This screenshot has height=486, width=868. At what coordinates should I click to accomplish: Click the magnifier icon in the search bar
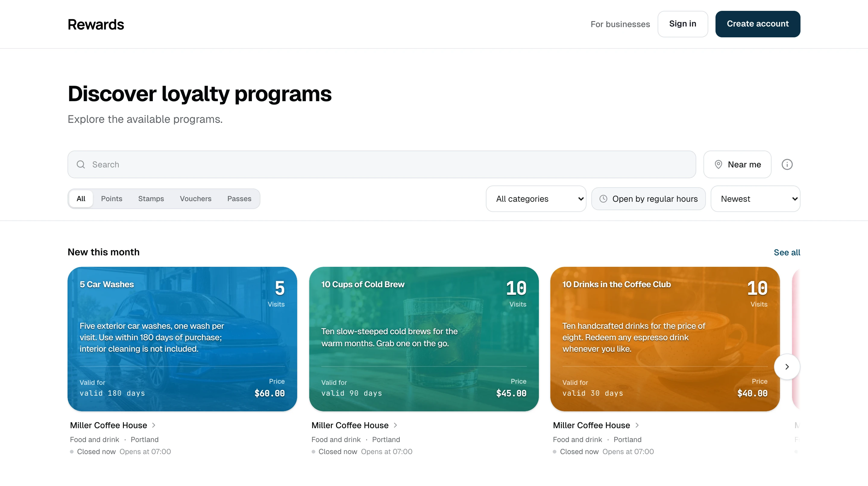(x=81, y=165)
